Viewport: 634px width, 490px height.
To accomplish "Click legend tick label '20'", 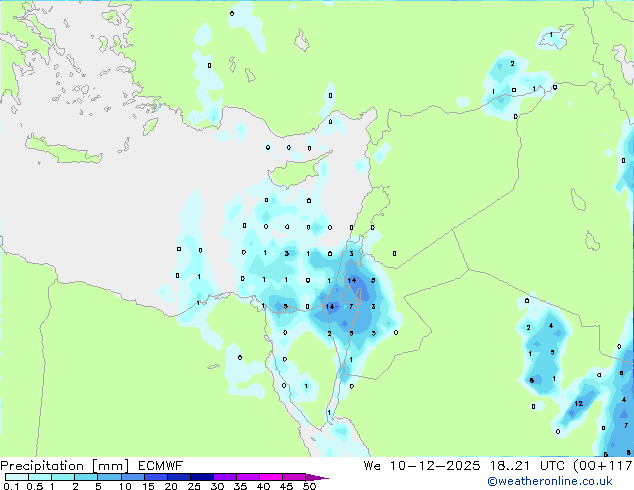I will 171,486.
